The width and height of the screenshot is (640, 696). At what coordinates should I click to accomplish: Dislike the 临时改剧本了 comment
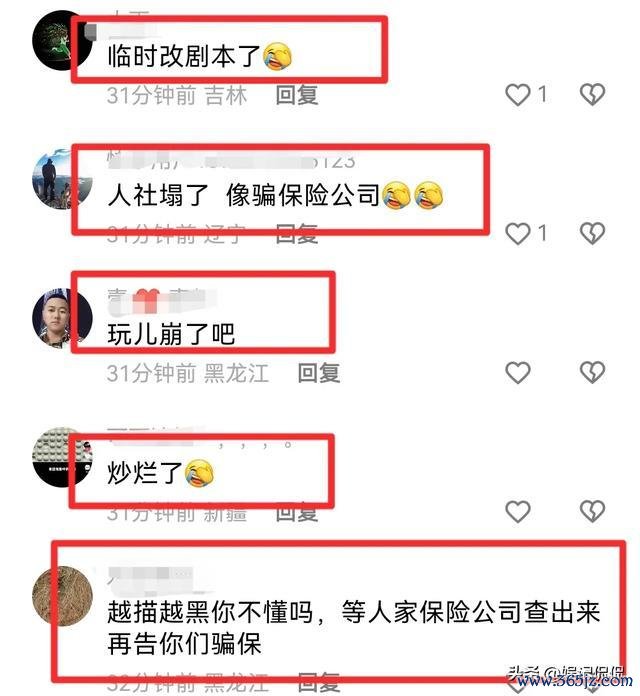click(x=593, y=95)
